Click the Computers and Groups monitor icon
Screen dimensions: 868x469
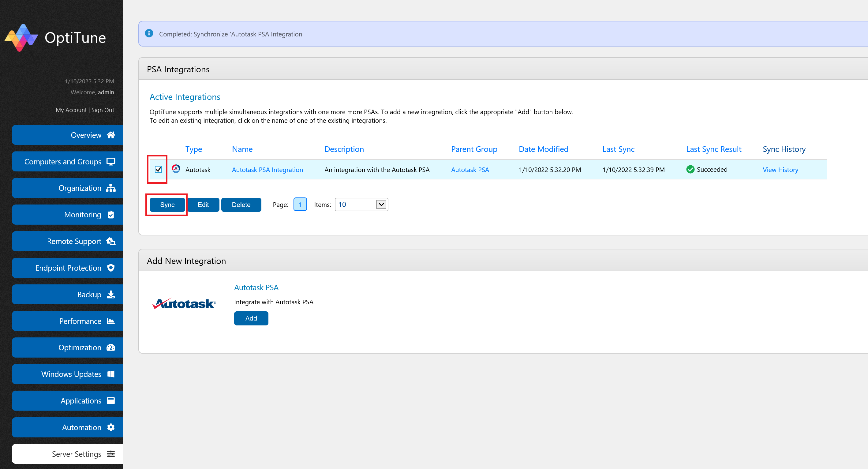tap(111, 161)
